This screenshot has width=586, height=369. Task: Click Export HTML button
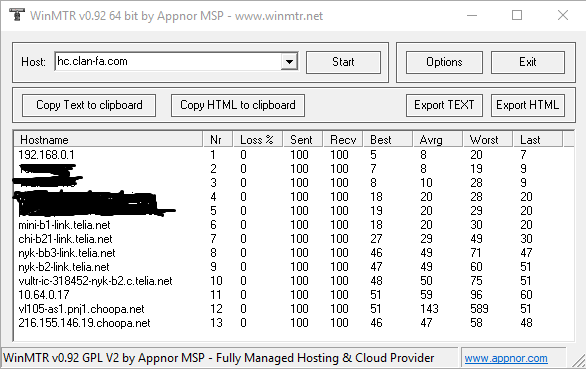pyautogui.click(x=527, y=105)
